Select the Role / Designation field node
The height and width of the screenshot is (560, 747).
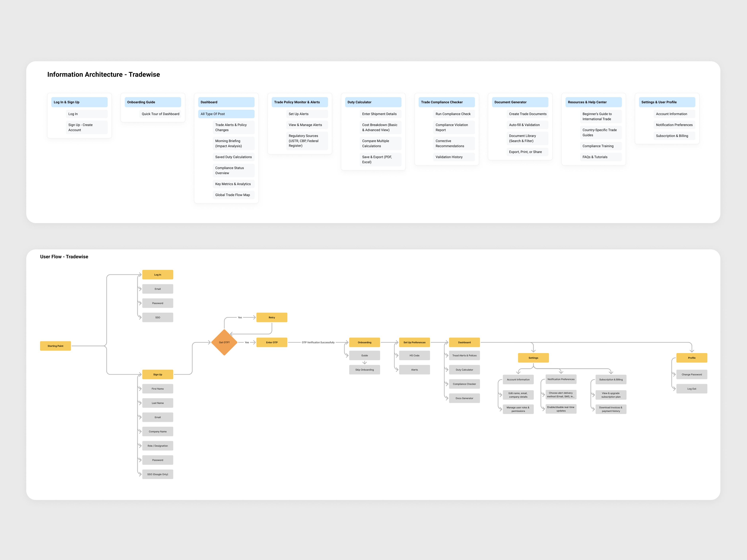157,446
